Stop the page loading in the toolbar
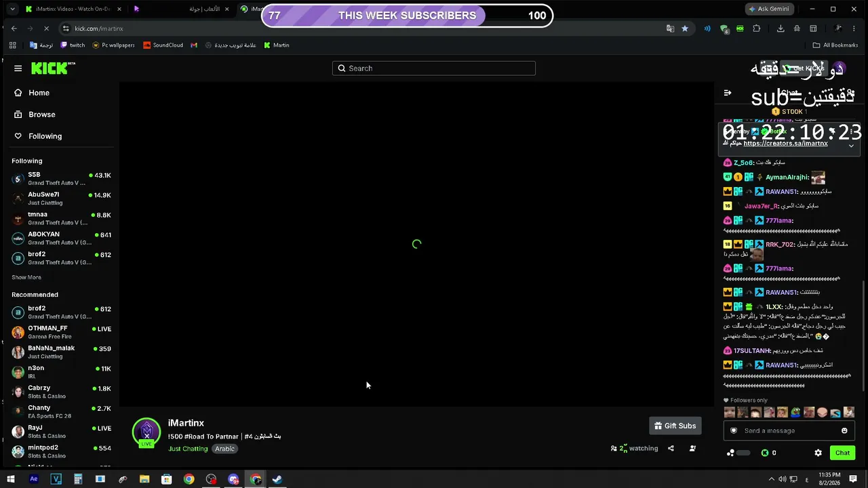Screen dimensions: 868x488 [x=47, y=28]
